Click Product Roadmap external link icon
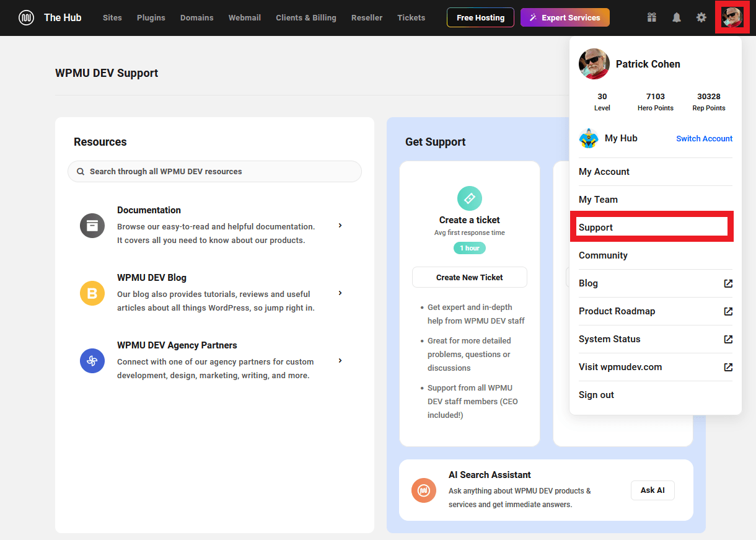This screenshot has width=756, height=540. pos(728,311)
